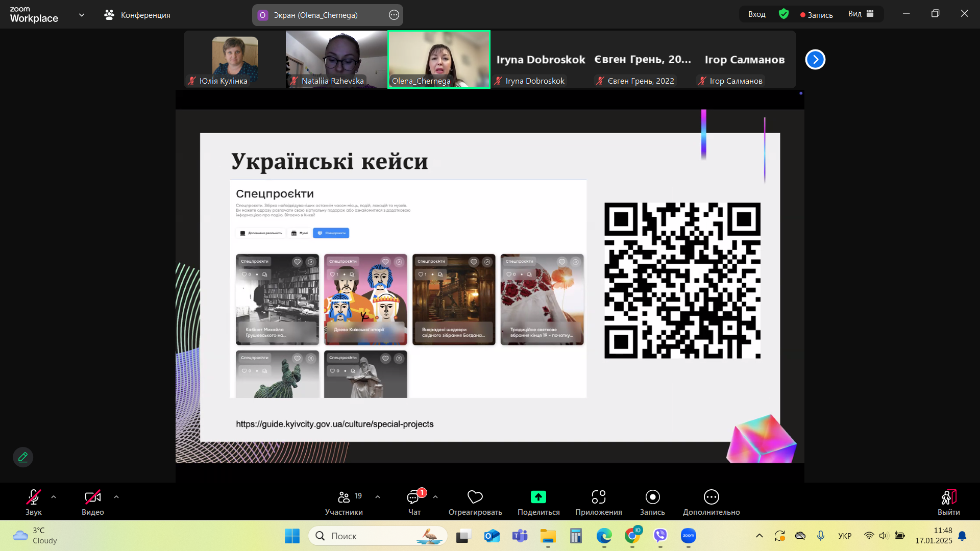Select Nataliia Rzhevska video thumbnail
Viewport: 980px width, 551px height.
point(337,60)
